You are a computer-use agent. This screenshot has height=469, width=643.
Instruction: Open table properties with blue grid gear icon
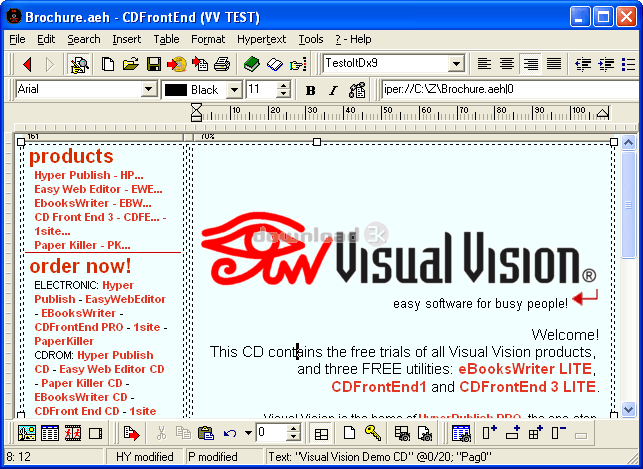coord(461,433)
